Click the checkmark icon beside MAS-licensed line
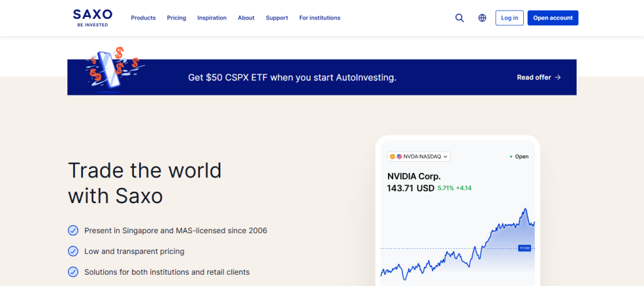 click(73, 231)
